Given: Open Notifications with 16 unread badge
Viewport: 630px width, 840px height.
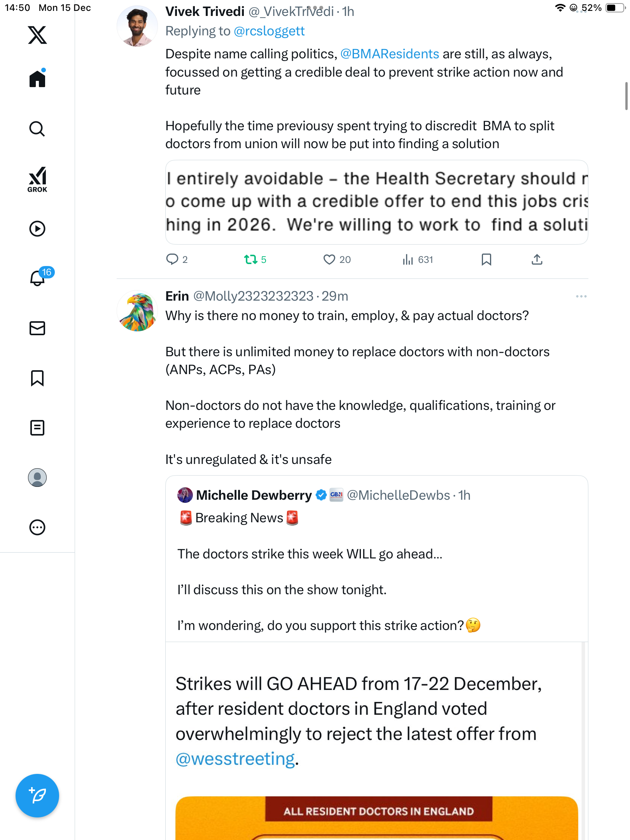Looking at the screenshot, I should [x=38, y=278].
